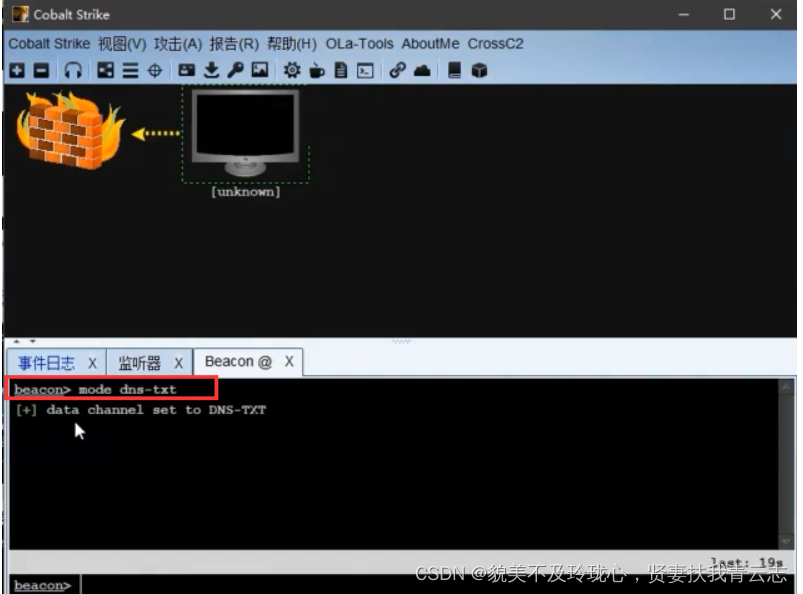The height and width of the screenshot is (594, 803).
Task: Show target table crosshair icon
Action: (155, 70)
